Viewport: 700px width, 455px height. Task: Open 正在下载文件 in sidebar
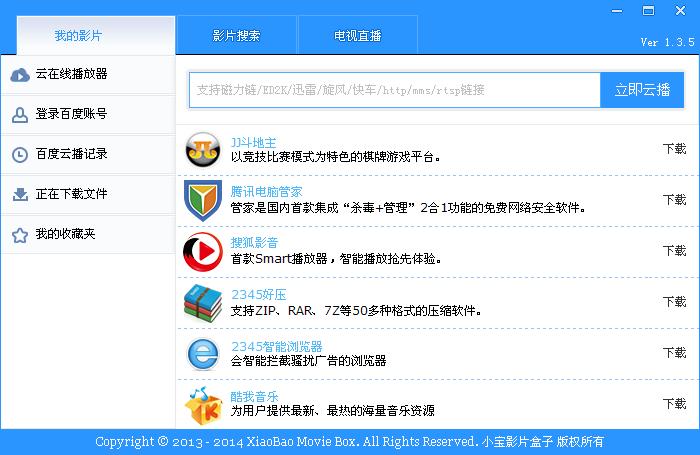tap(71, 194)
